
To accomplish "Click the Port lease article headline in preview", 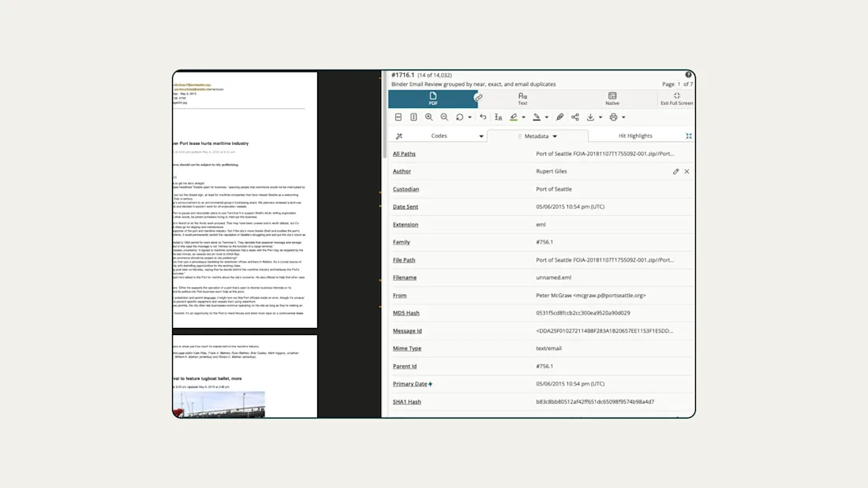I will coord(211,143).
